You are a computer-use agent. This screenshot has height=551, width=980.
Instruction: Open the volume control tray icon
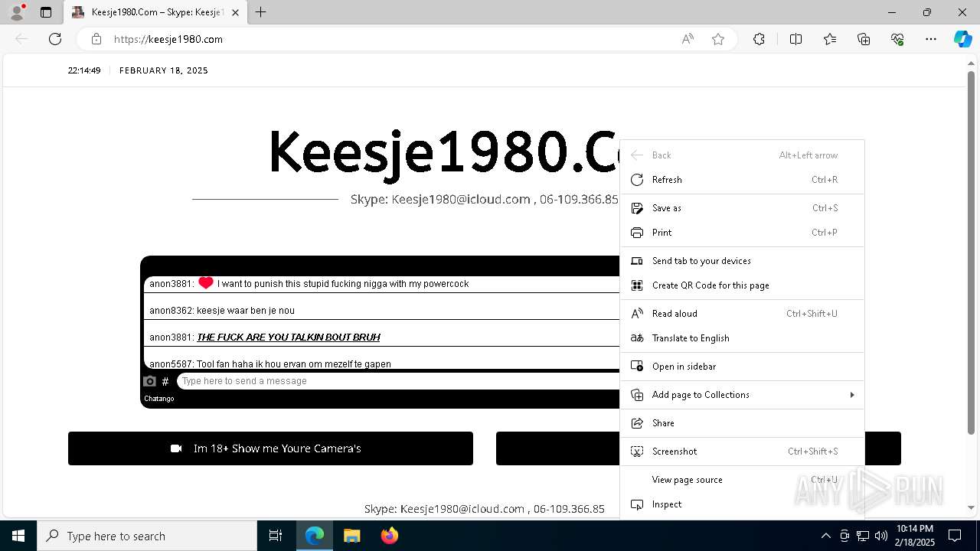[x=880, y=536]
